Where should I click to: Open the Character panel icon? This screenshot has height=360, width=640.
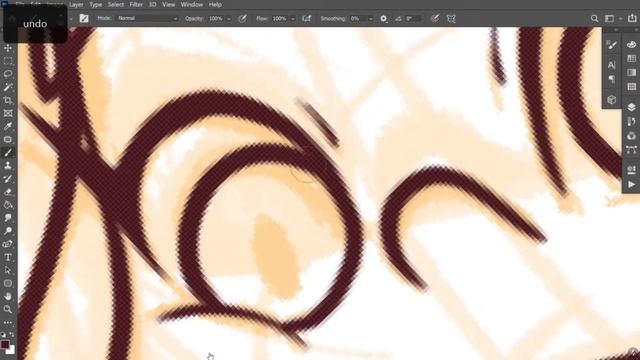[x=611, y=65]
